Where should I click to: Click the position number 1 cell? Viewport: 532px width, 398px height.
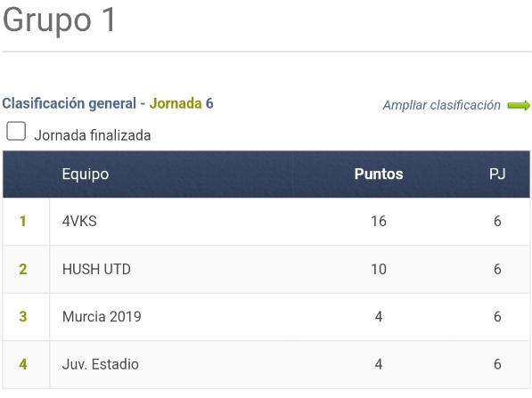(23, 222)
